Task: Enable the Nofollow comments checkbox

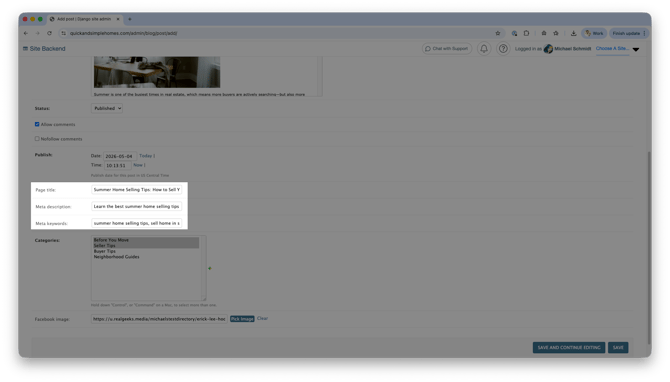Action: (x=37, y=139)
